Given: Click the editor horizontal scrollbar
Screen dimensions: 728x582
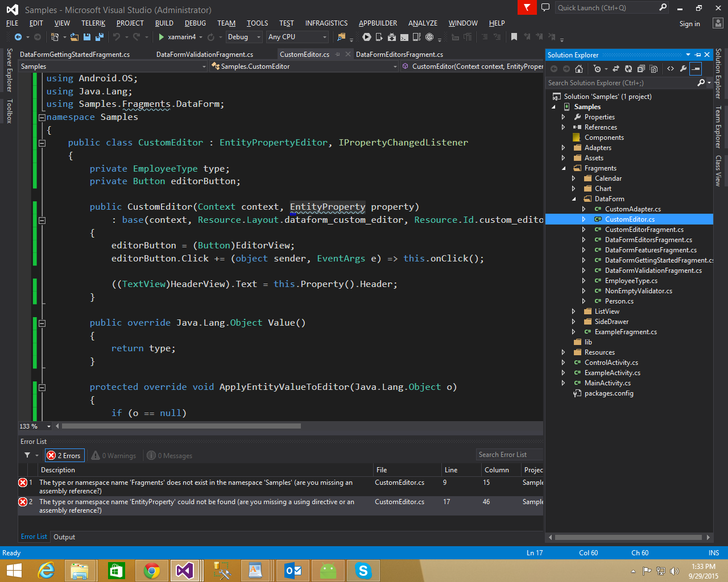Looking at the screenshot, I should click(181, 426).
